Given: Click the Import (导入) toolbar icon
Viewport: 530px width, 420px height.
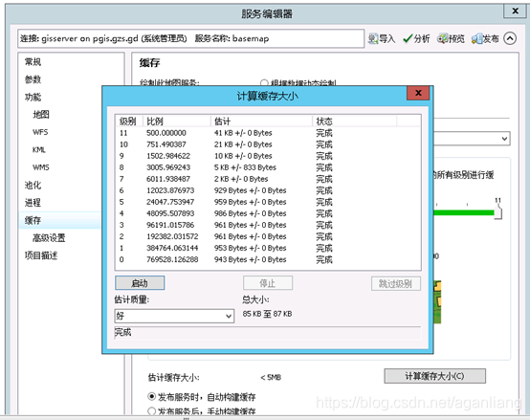Looking at the screenshot, I should click(x=382, y=38).
